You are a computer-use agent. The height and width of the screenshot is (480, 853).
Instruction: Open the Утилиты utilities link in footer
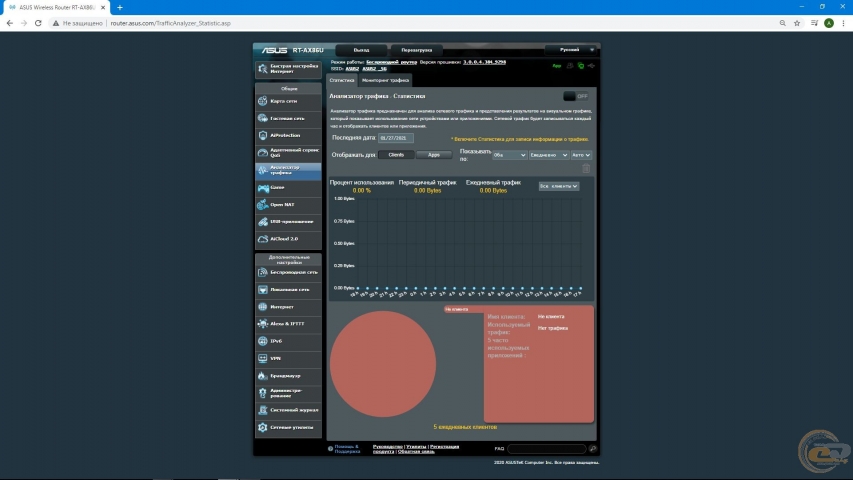coord(416,447)
